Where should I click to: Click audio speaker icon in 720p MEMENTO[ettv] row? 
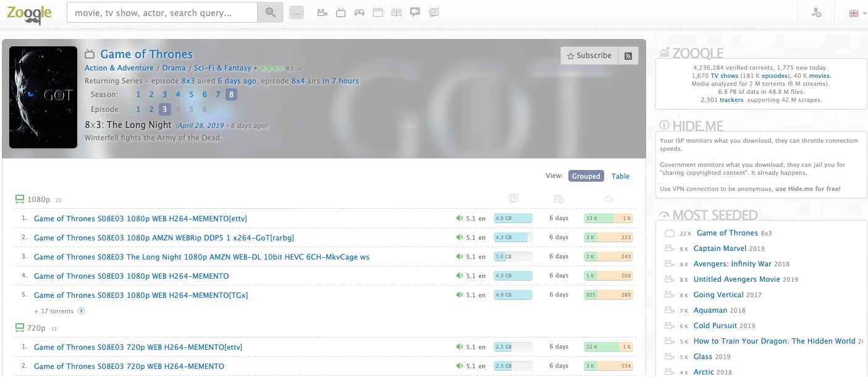coord(459,347)
